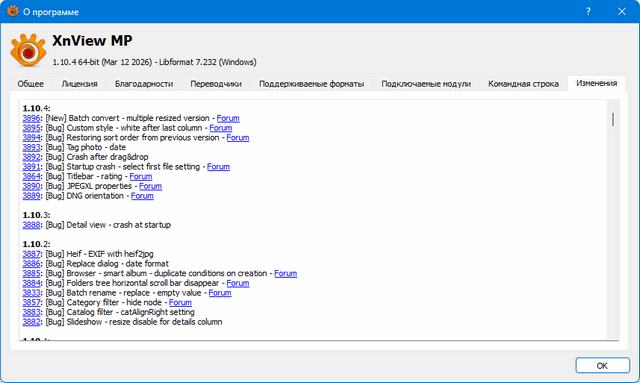640x383 pixels.
Task: Click text 'Crash after drag&drop'
Action: (107, 157)
